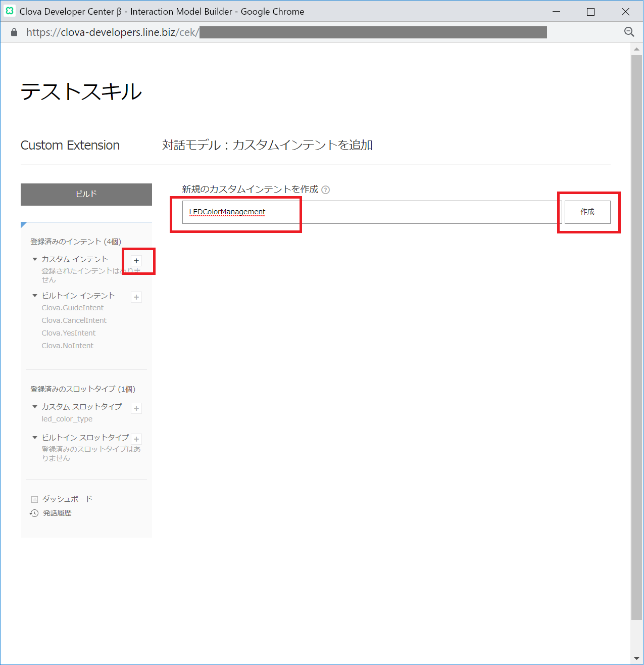
Task: Select Clova.CancelIntent in the intent list
Action: click(x=74, y=320)
